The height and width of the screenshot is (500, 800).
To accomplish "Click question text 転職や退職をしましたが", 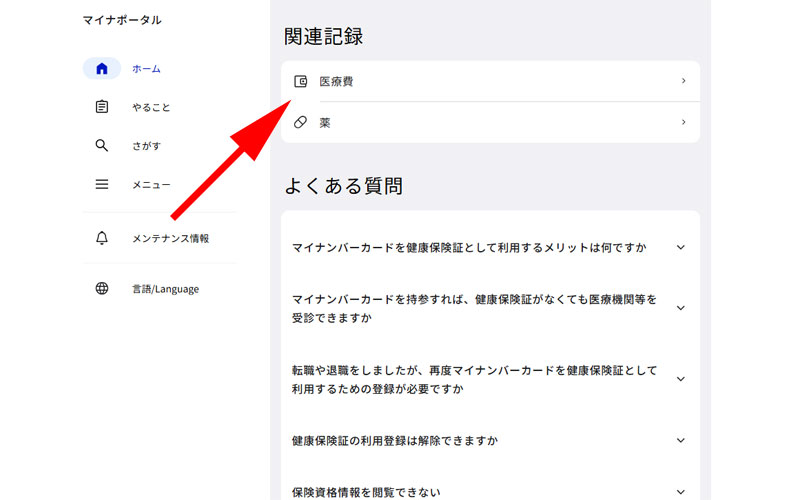I will coord(474,379).
